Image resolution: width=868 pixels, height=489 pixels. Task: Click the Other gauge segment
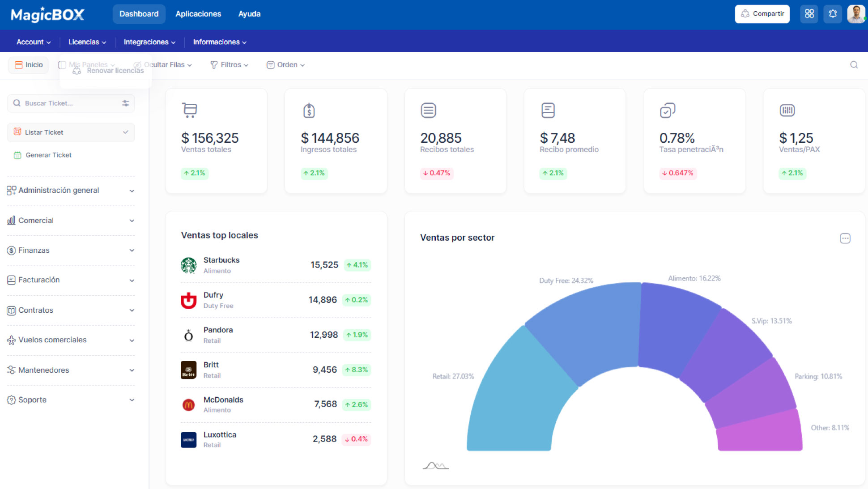pyautogui.click(x=761, y=433)
